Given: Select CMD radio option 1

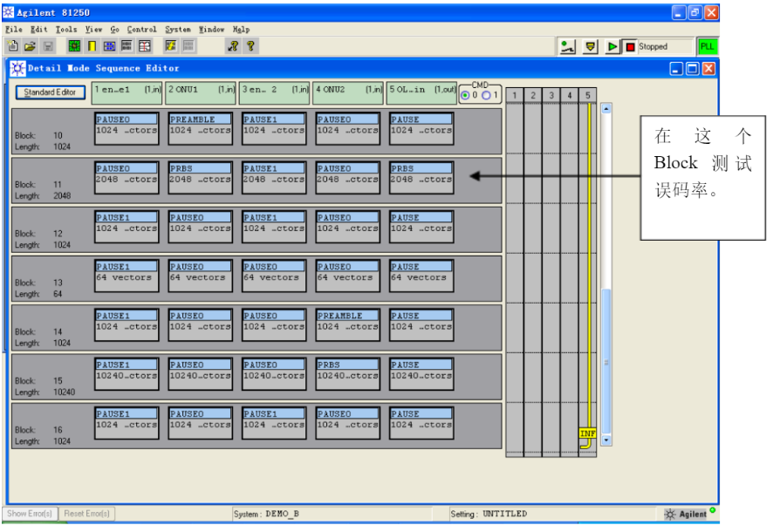Looking at the screenshot, I should click(x=488, y=94).
